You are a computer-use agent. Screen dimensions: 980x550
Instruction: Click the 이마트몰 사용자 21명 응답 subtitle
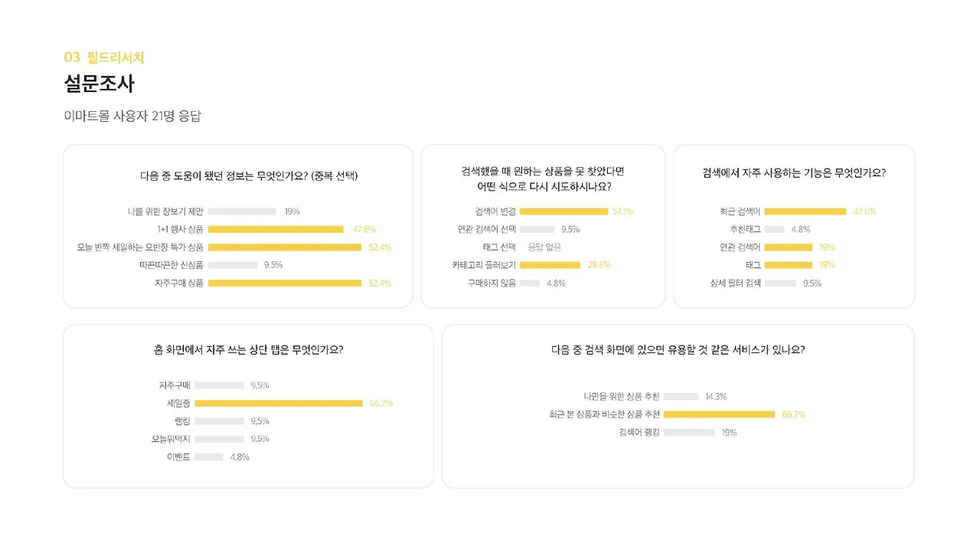tap(132, 116)
